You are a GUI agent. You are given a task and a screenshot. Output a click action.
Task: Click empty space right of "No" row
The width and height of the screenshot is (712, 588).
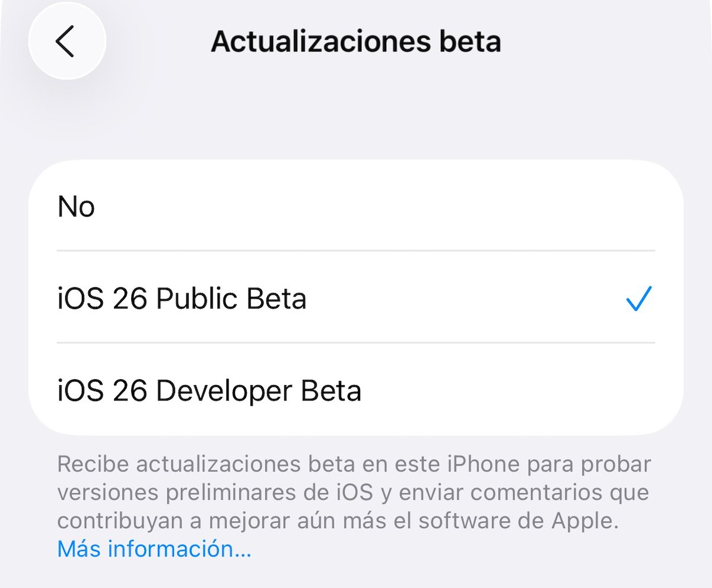tap(386, 205)
